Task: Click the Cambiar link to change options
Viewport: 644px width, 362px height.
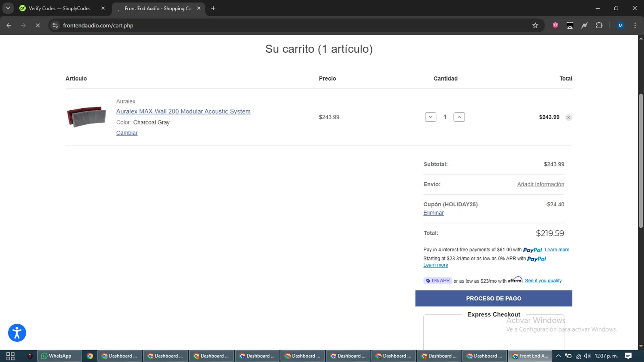Action: point(127,133)
